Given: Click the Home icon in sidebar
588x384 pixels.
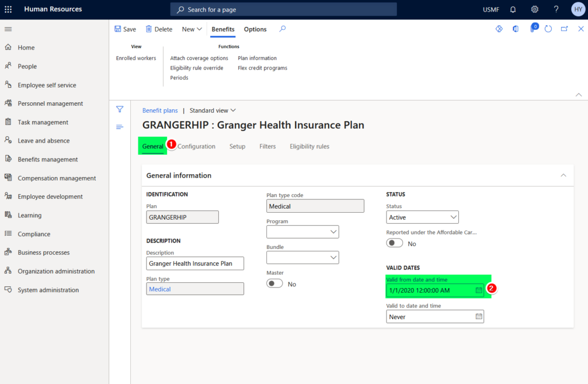Looking at the screenshot, I should (x=8, y=47).
